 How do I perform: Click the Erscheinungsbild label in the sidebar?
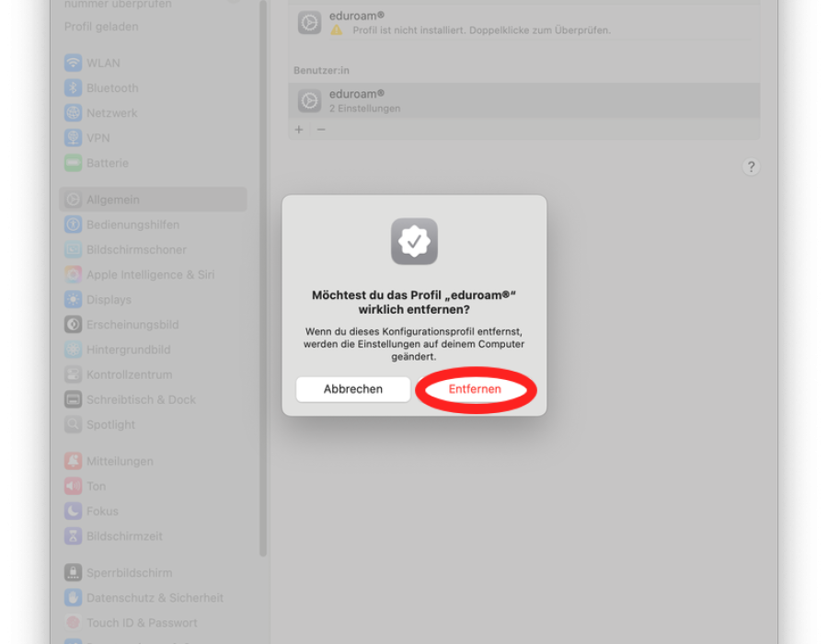click(132, 324)
